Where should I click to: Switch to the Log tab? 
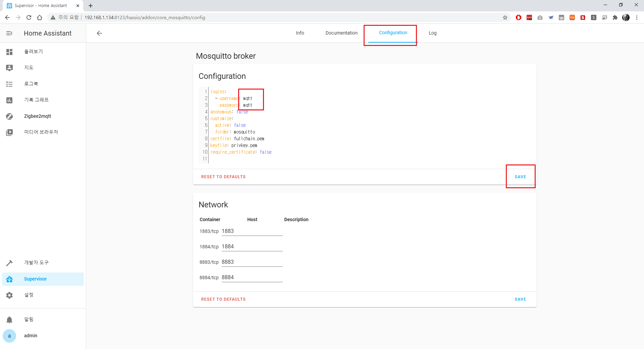point(433,33)
